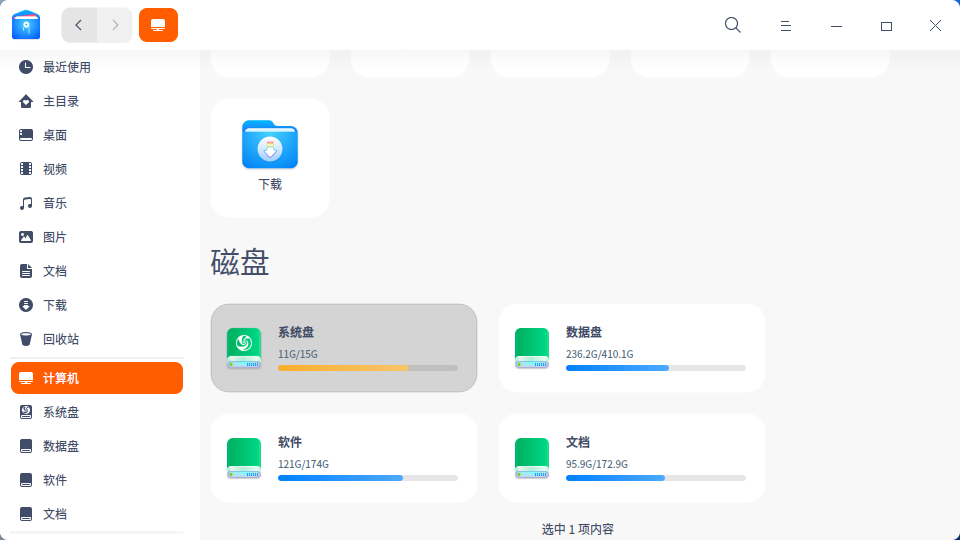This screenshot has width=960, height=540.
Task: Click the house icon beside 主目录
Action: [26, 101]
